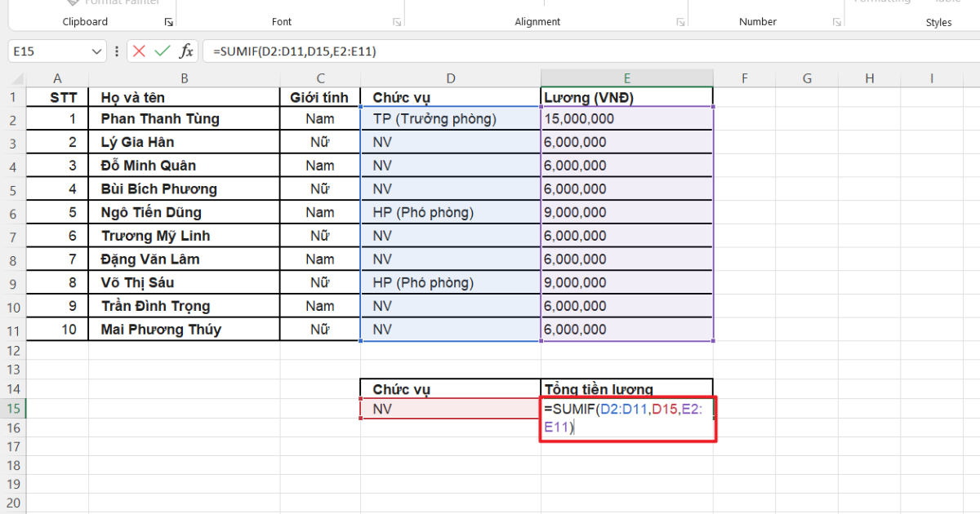Click the 15,000,000 salary cell

coord(626,119)
